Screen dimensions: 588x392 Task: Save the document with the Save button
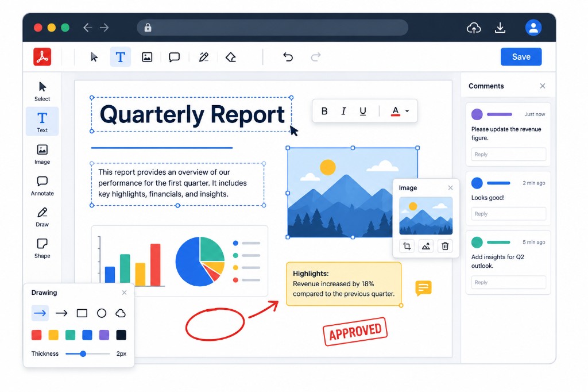(x=521, y=57)
